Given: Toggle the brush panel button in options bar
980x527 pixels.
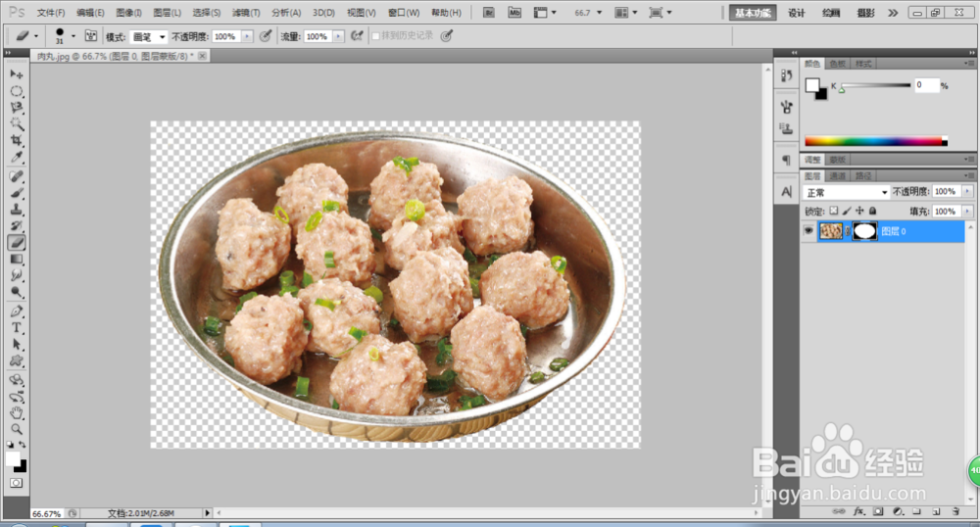Looking at the screenshot, I should click(91, 36).
